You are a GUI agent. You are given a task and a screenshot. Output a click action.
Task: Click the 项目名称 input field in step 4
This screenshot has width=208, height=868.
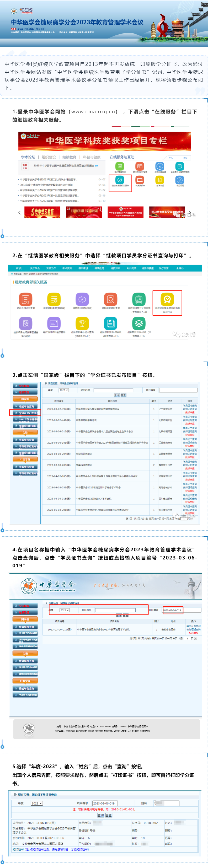115,610
